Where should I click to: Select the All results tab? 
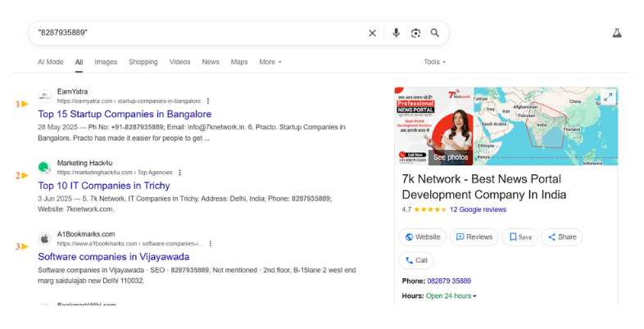point(79,62)
